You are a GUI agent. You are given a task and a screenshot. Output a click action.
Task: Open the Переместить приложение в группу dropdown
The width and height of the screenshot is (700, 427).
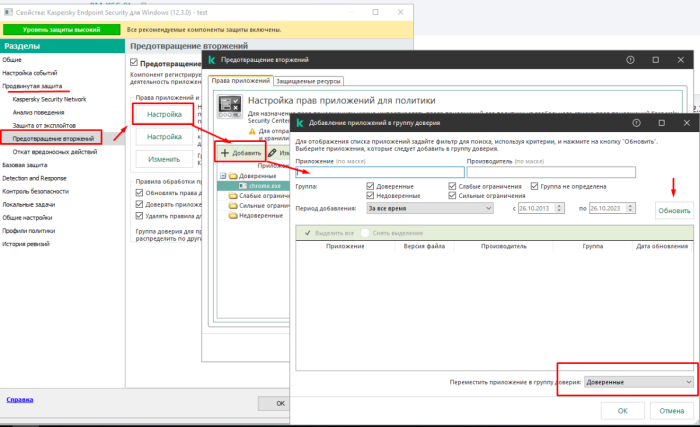click(639, 382)
